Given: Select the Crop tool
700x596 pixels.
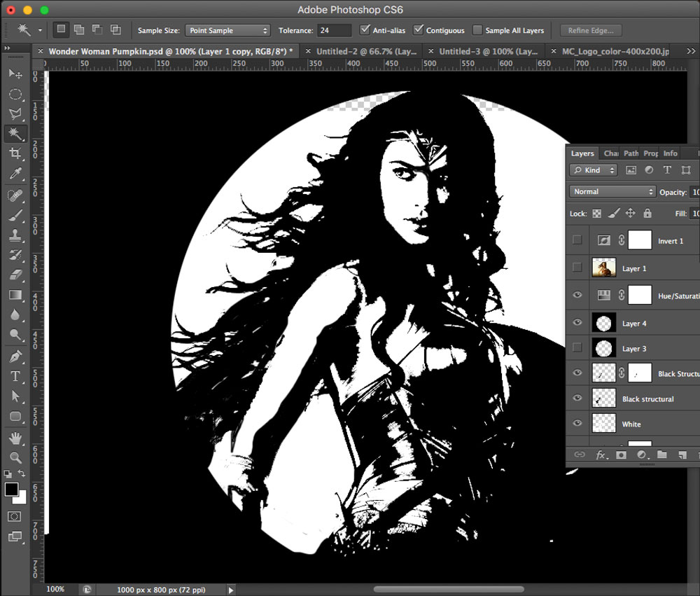Looking at the screenshot, I should 15,153.
